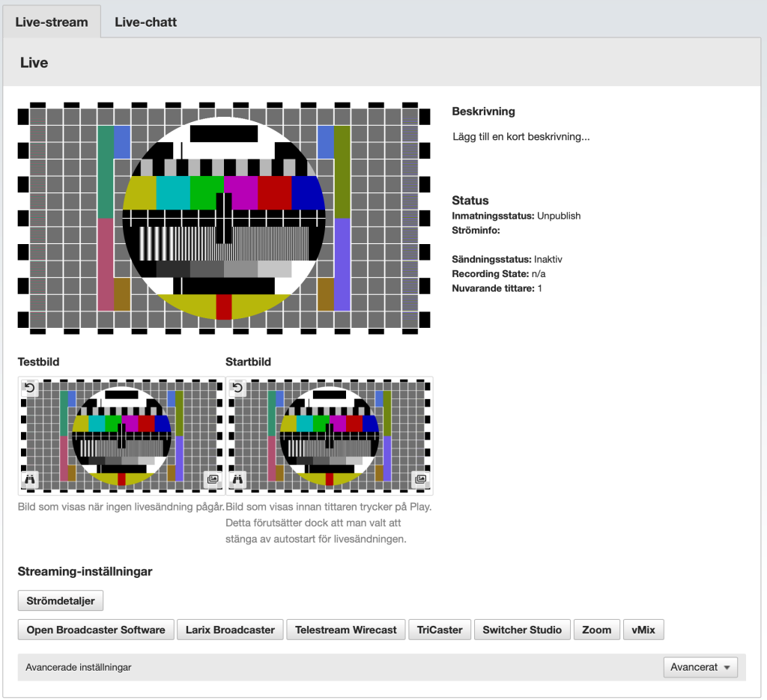
Task: Click binoculars preview icon on Testbild
Action: tap(30, 479)
